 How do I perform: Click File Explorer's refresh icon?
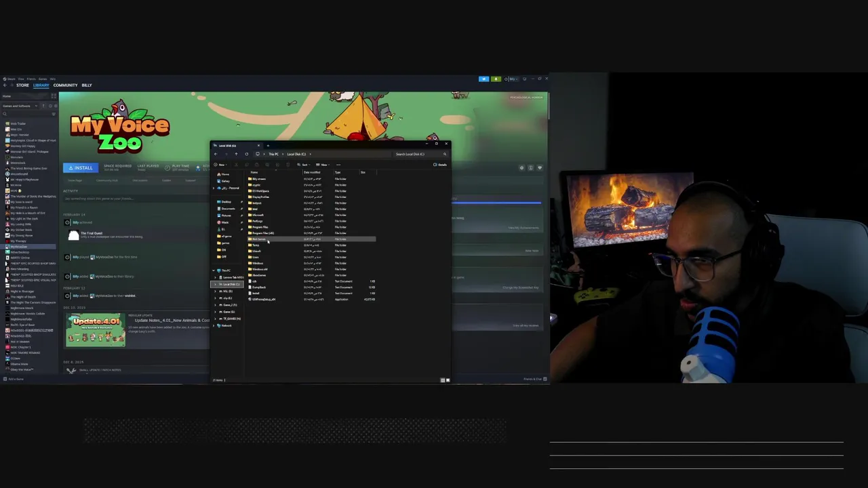[x=247, y=154]
